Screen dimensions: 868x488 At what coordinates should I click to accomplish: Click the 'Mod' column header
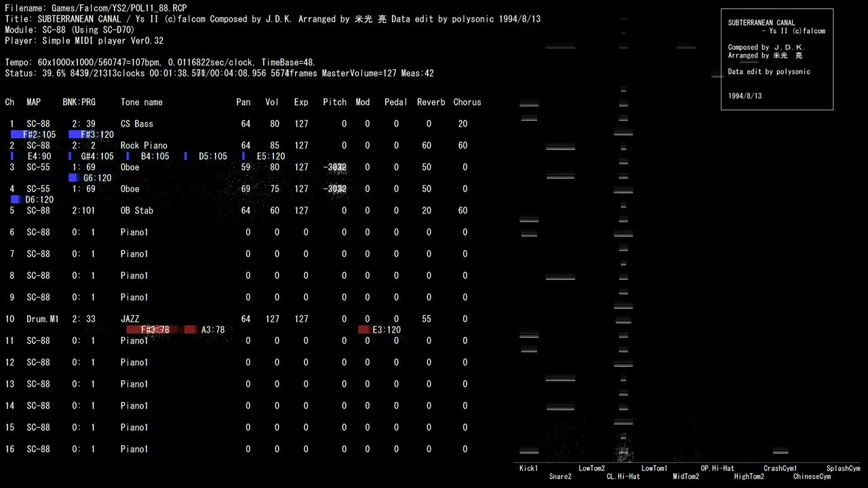pos(363,102)
